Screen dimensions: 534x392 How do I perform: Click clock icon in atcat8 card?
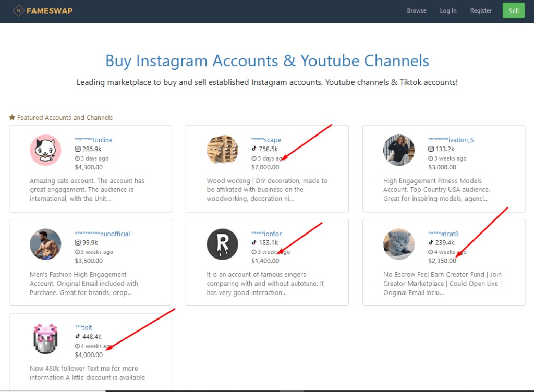point(431,252)
